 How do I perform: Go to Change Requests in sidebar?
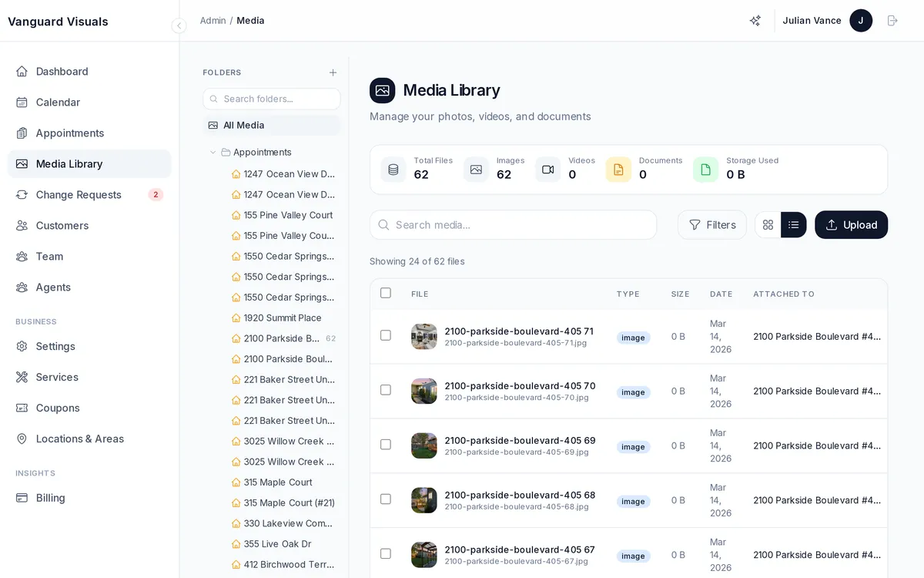pyautogui.click(x=79, y=195)
